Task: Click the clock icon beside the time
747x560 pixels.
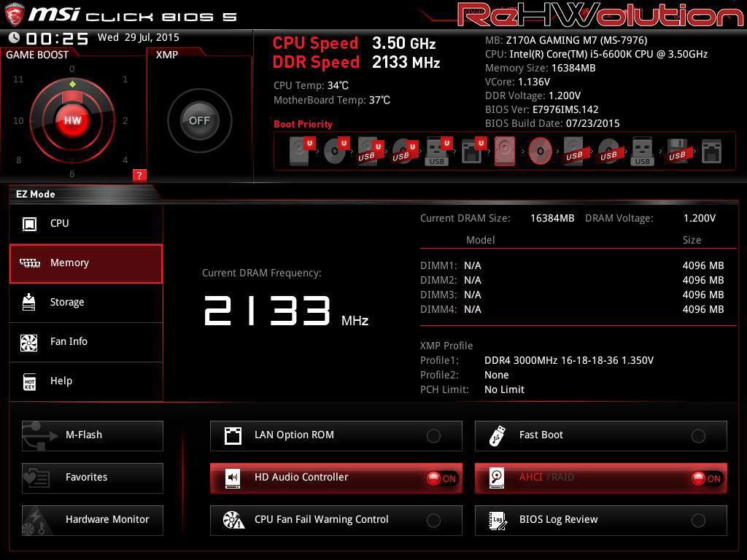Action: click(14, 38)
